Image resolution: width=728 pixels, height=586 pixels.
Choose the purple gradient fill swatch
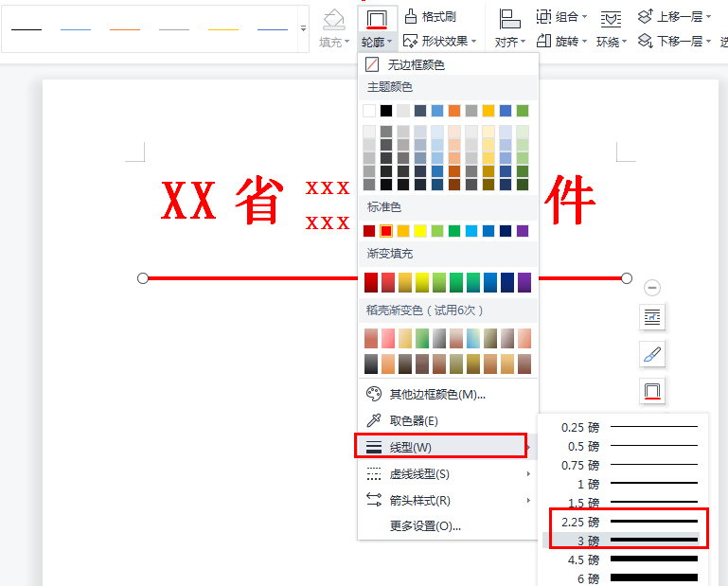[524, 282]
